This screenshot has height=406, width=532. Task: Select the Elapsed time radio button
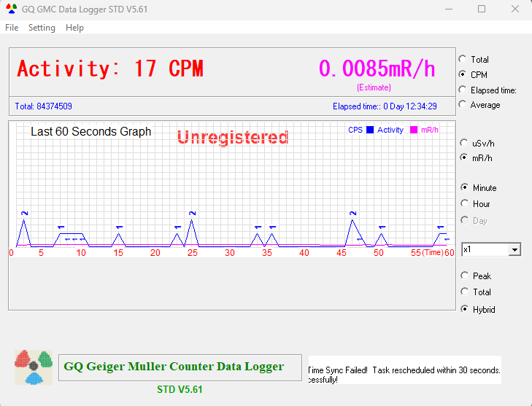coord(463,90)
